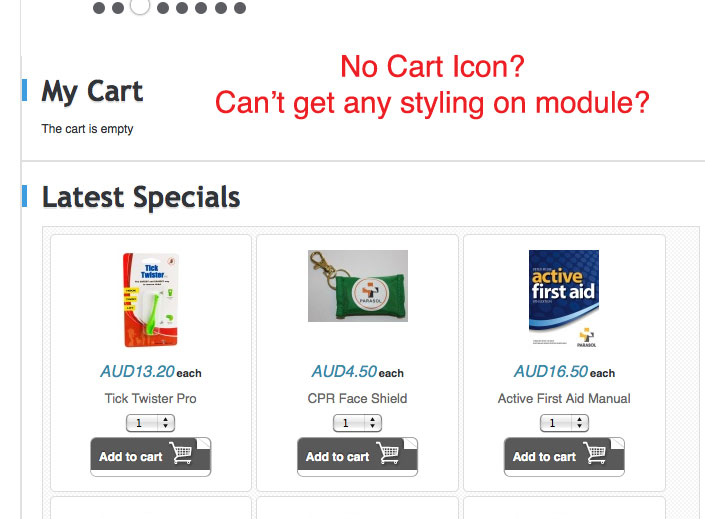This screenshot has height=519, width=705.
Task: Jump to the last carousel dot
Action: pos(240,8)
